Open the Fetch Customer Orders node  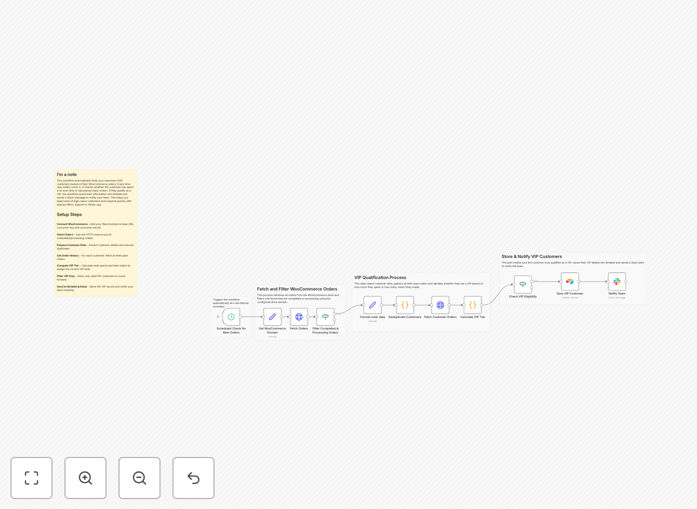[x=440, y=305]
